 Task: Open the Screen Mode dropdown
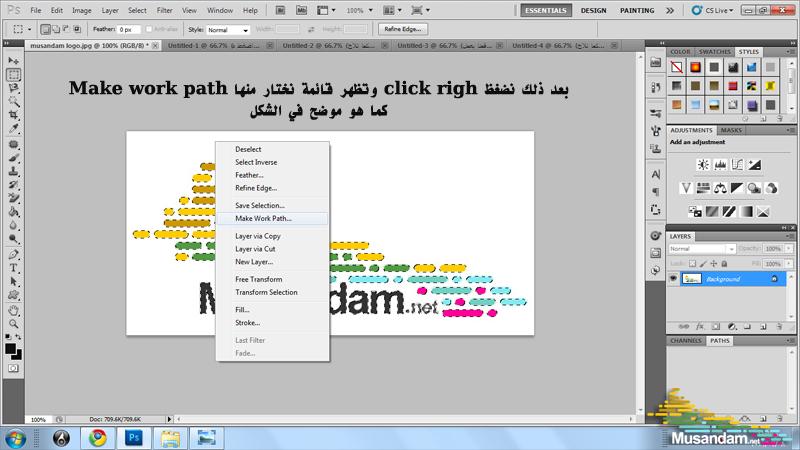coord(420,10)
